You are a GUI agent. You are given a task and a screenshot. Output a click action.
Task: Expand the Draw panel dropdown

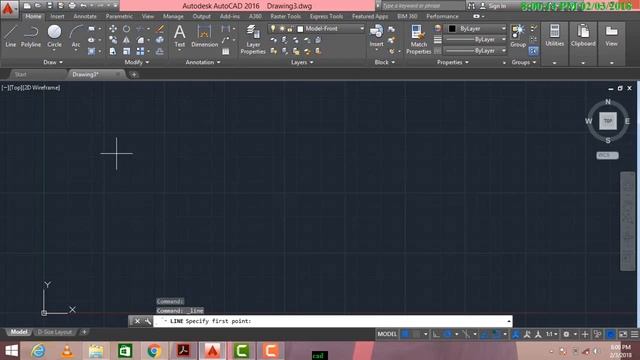tap(53, 62)
